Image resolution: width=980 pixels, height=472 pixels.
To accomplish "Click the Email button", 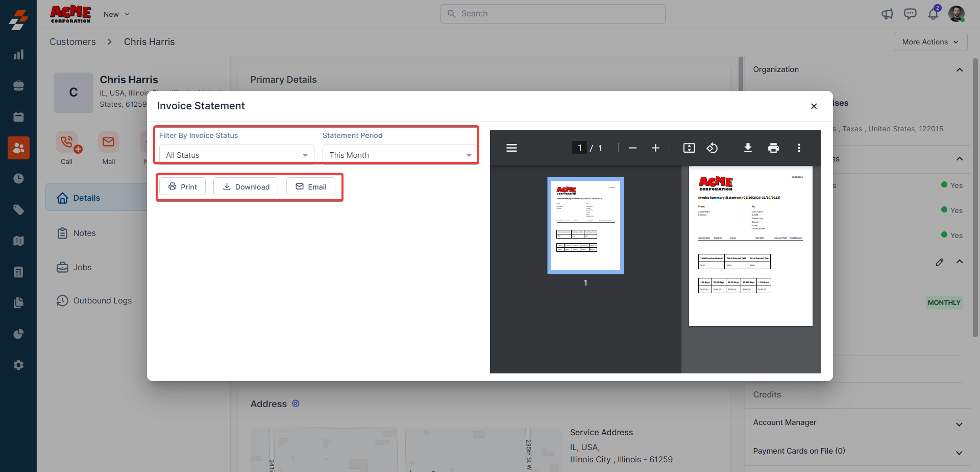I will coord(311,186).
